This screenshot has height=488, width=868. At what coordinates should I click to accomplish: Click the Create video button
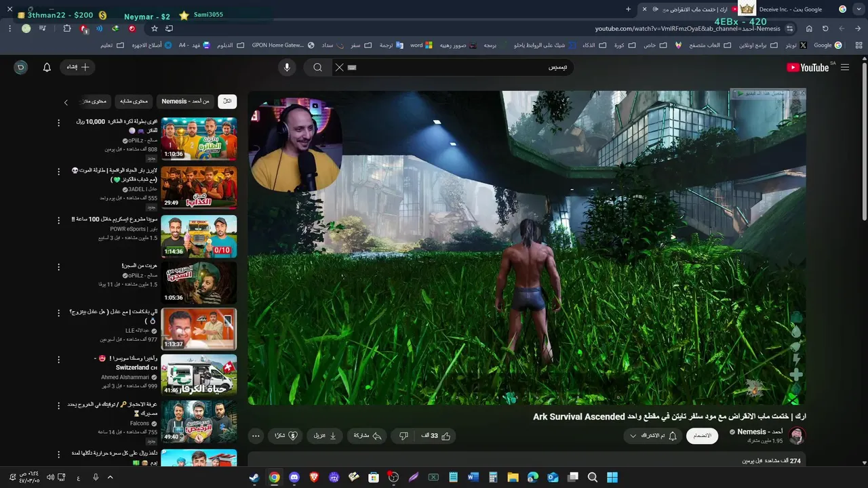tap(78, 67)
